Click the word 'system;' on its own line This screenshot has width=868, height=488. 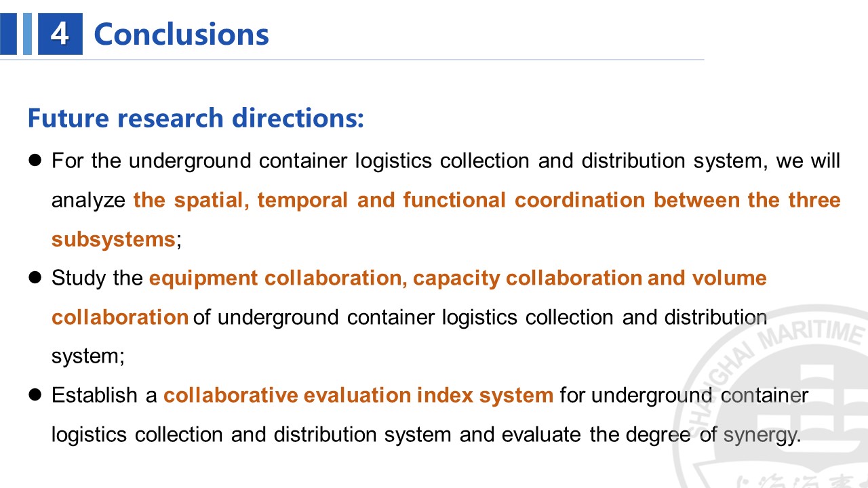point(88,357)
